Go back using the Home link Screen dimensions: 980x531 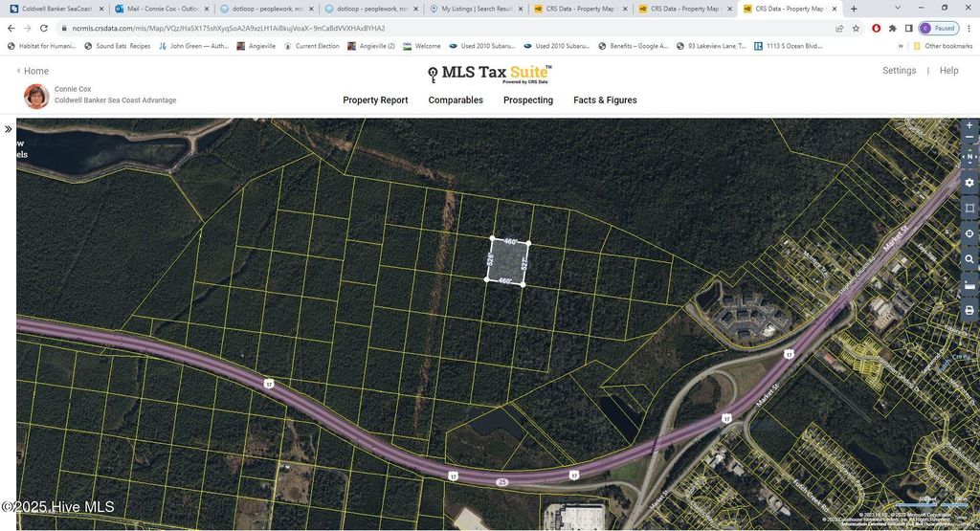(x=33, y=71)
